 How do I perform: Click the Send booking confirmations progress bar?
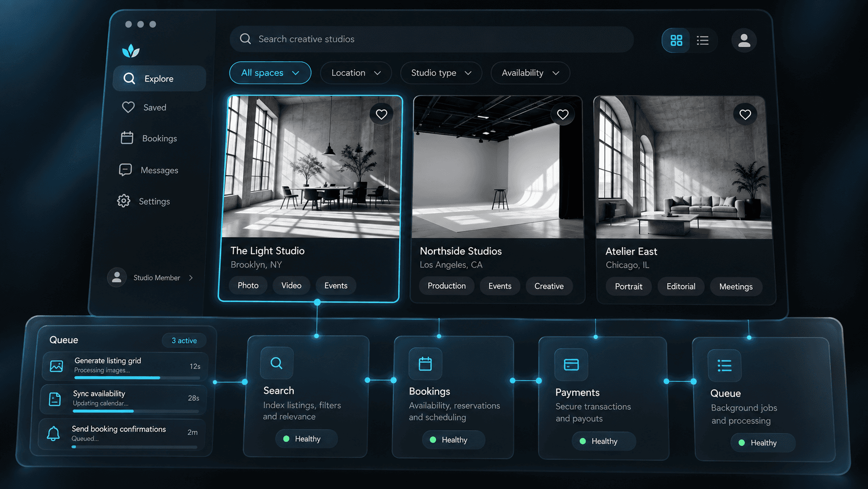pyautogui.click(x=134, y=447)
